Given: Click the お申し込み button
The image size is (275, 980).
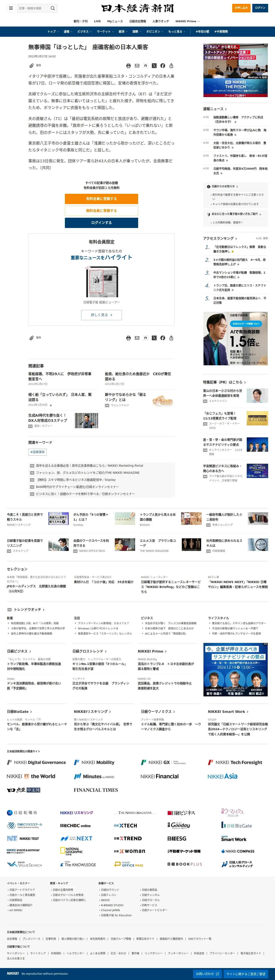Looking at the screenshot, I should coord(241,8).
